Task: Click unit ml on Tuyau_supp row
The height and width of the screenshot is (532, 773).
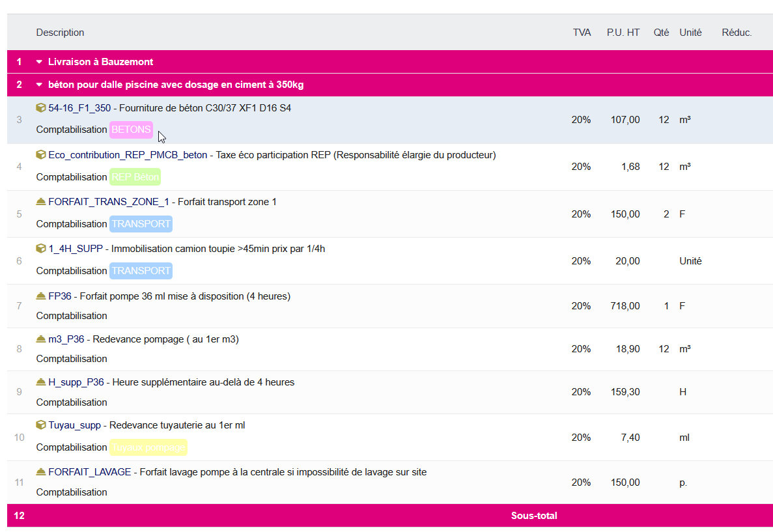Action: tap(684, 438)
